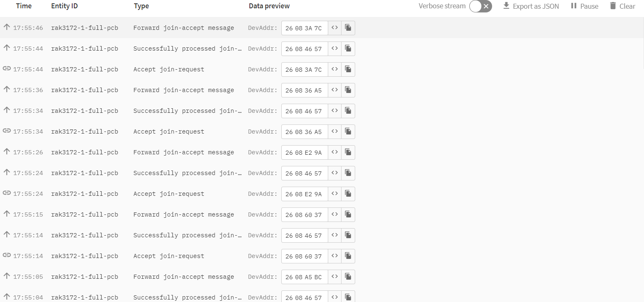Toggle byte format for 17:55:36 DevAddr
Screen dimensions: 644x302
click(334, 90)
